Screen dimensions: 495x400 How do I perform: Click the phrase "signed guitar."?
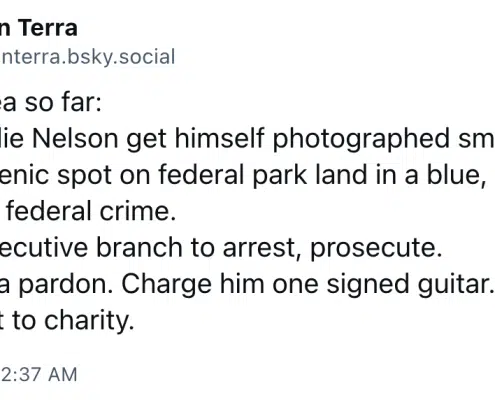tap(410, 285)
